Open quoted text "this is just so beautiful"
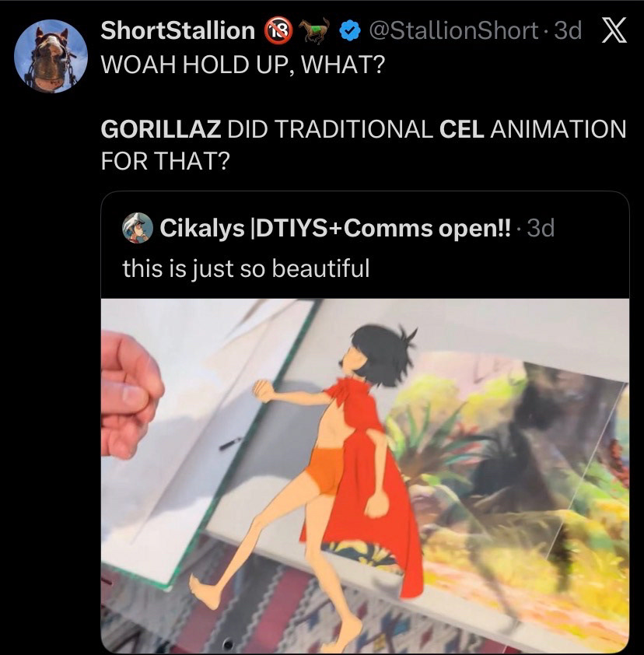644x655 pixels. 246,268
